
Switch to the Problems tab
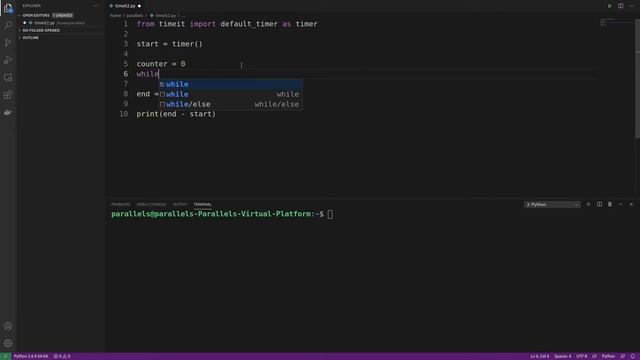(120, 204)
